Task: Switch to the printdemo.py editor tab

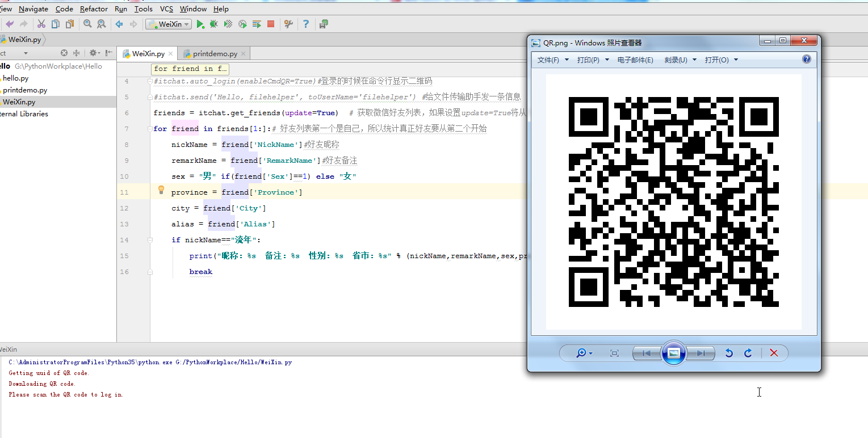Action: click(x=215, y=54)
